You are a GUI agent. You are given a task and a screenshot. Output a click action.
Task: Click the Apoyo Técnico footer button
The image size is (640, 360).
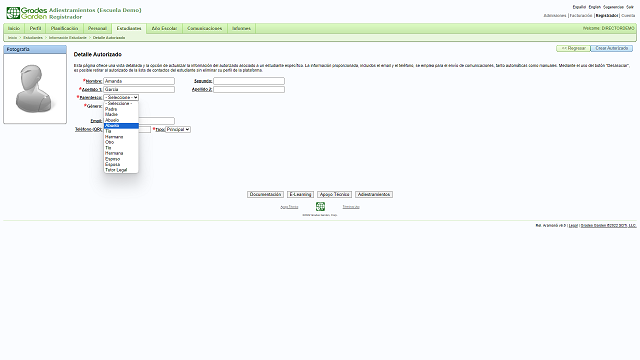tap(334, 195)
